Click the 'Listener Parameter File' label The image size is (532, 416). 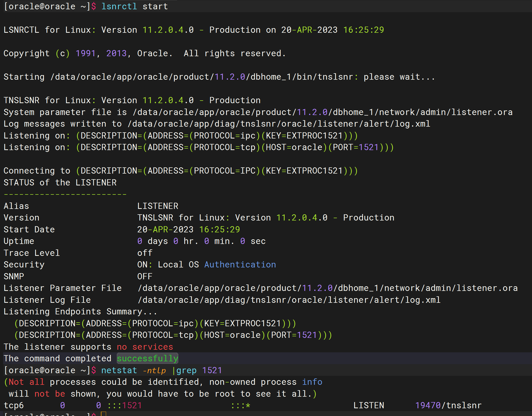click(x=63, y=288)
